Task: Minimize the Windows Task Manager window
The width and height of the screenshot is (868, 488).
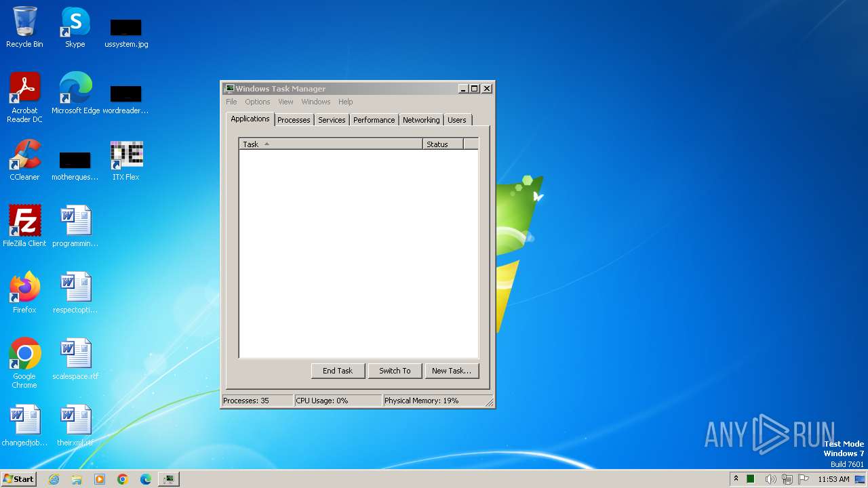Action: pyautogui.click(x=463, y=89)
